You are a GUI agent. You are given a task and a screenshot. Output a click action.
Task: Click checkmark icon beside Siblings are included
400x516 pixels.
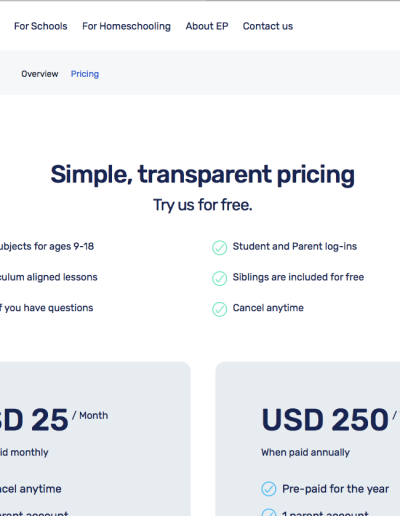(x=219, y=278)
